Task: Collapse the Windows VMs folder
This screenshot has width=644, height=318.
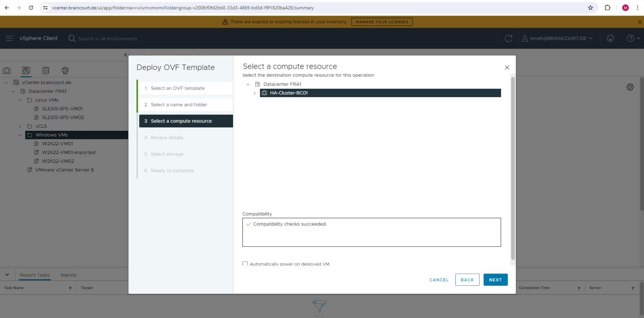Action: (19, 135)
